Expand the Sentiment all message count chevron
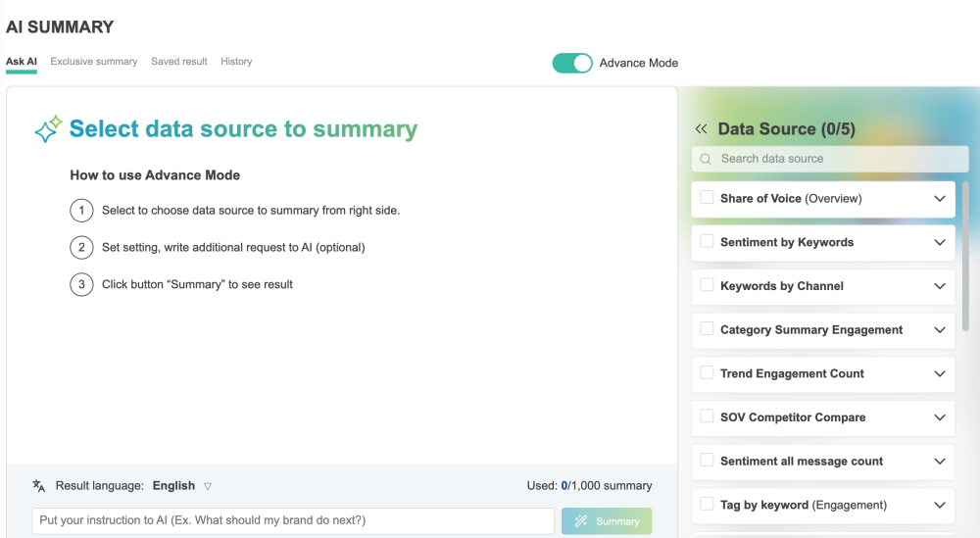Image resolution: width=980 pixels, height=538 pixels. click(x=940, y=462)
